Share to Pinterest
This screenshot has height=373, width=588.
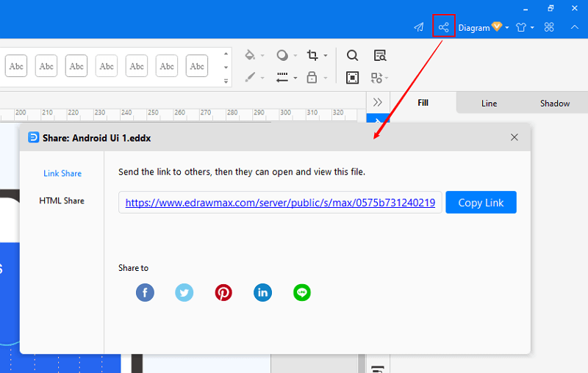(223, 292)
